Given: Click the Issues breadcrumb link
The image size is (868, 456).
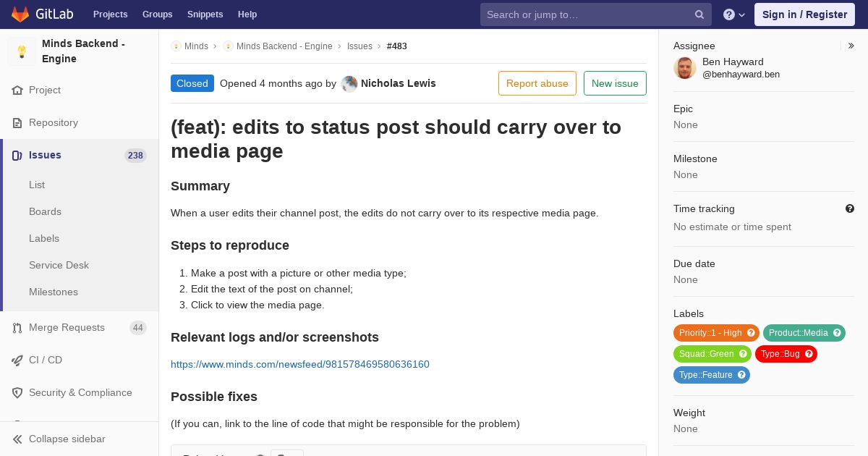Looking at the screenshot, I should pos(359,46).
